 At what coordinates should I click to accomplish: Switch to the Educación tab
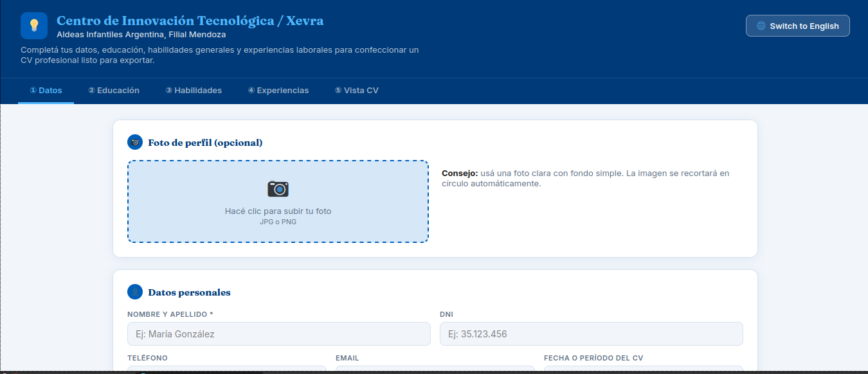tap(114, 91)
